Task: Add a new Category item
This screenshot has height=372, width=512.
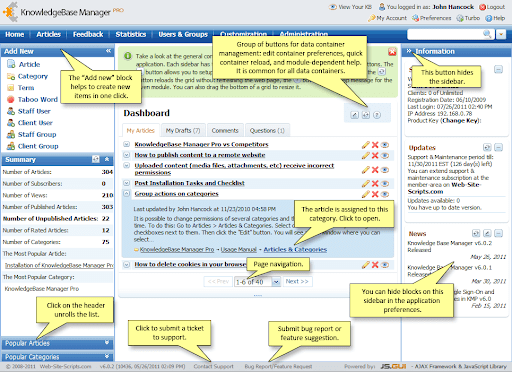Action: pyautogui.click(x=33, y=76)
